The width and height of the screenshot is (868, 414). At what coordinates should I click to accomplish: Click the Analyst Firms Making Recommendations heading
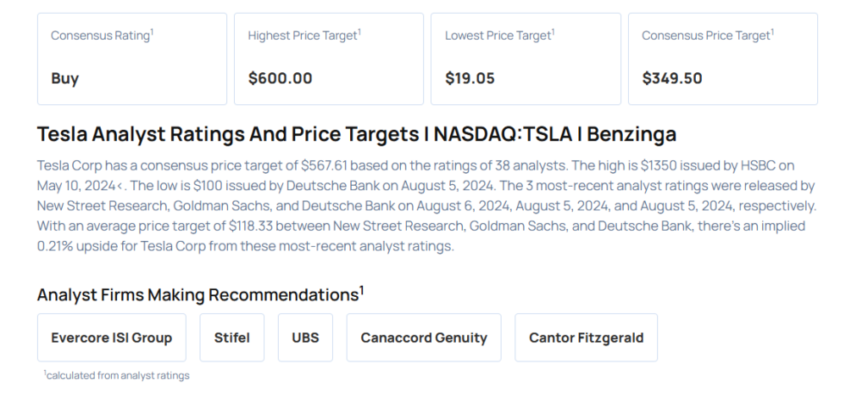tap(198, 295)
